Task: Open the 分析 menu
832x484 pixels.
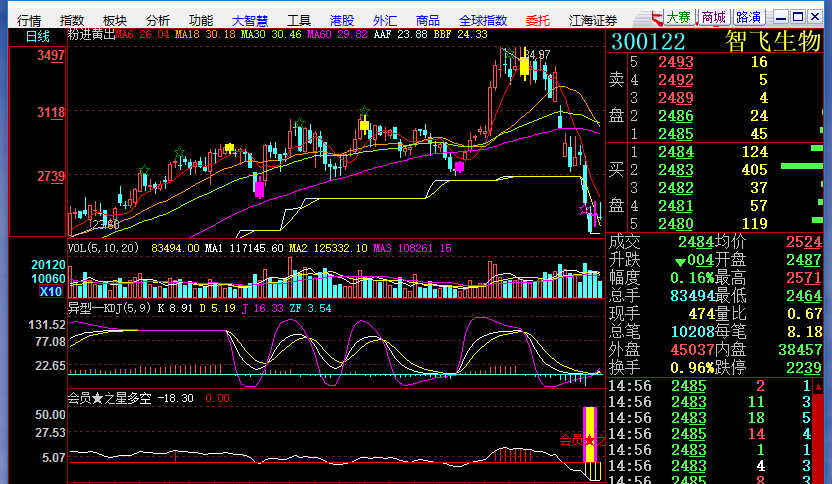Action: click(158, 20)
